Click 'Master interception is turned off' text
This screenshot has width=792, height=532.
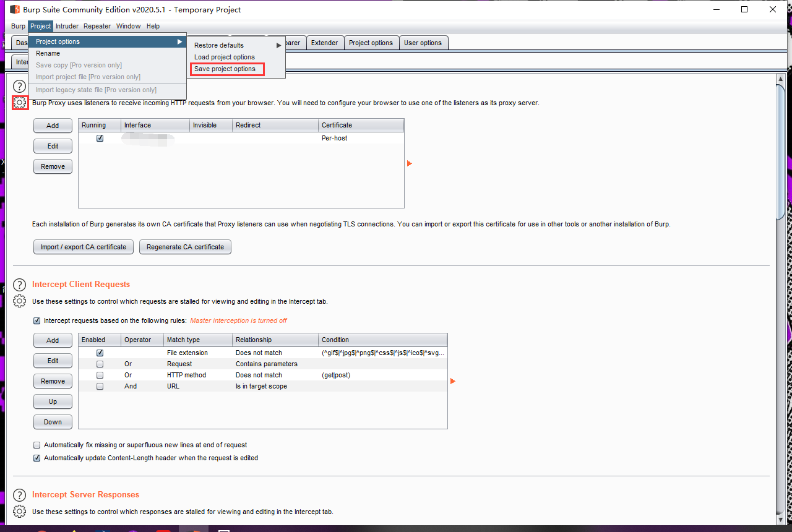coord(238,320)
